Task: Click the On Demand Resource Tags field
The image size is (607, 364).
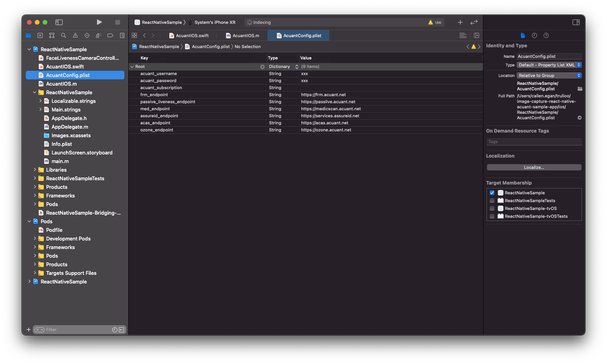Action: (534, 142)
